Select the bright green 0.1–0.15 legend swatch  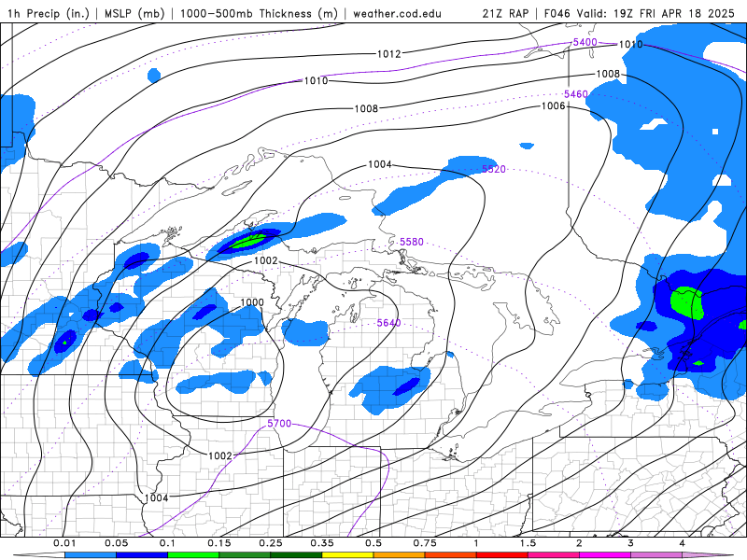click(193, 555)
